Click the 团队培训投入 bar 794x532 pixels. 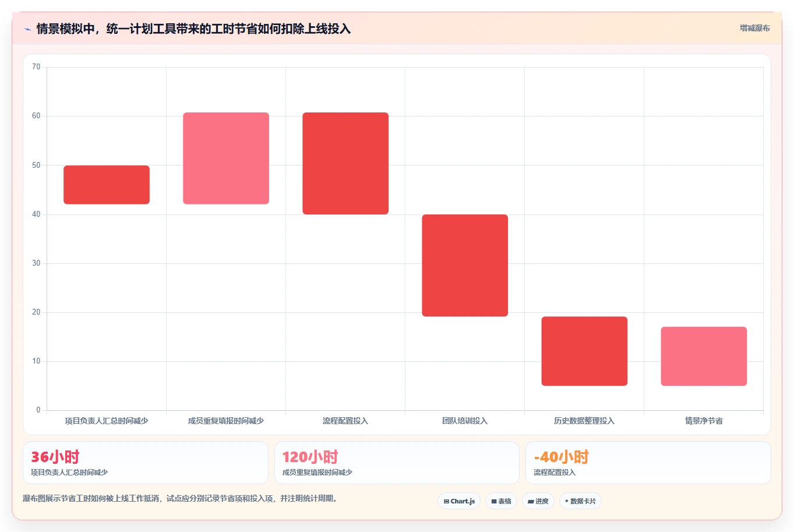click(465, 266)
